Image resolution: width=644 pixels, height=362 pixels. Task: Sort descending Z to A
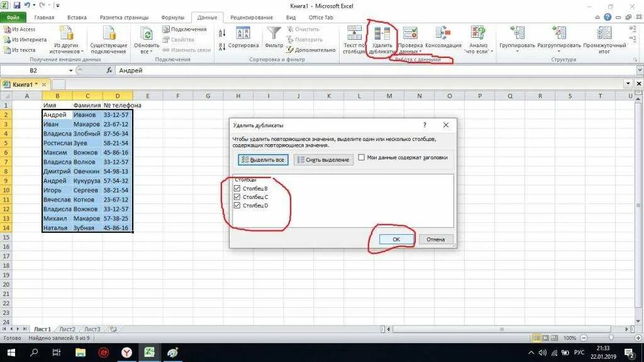coord(222,47)
